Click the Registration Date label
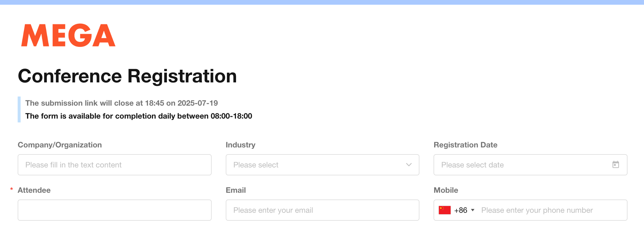The width and height of the screenshot is (644, 226). [465, 145]
